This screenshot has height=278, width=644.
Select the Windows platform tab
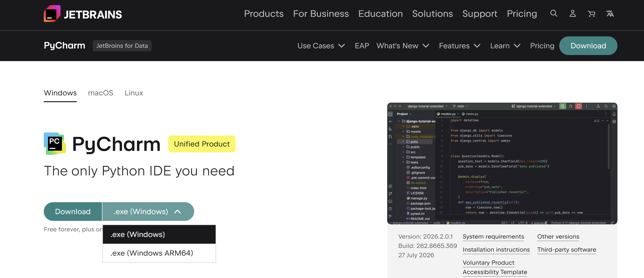coord(60,93)
